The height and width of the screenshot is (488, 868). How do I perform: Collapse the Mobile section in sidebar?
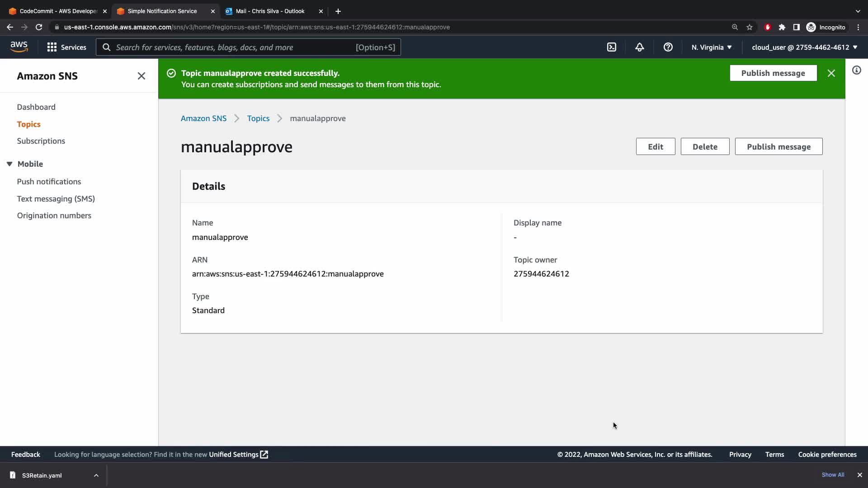point(9,164)
